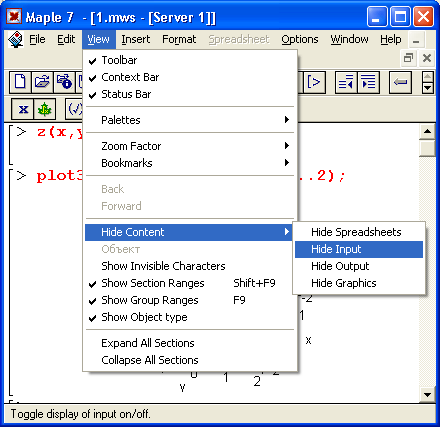Image resolution: width=440 pixels, height=427 pixels.
Task: Open the Hide Content submenu
Action: pyautogui.click(x=190, y=232)
